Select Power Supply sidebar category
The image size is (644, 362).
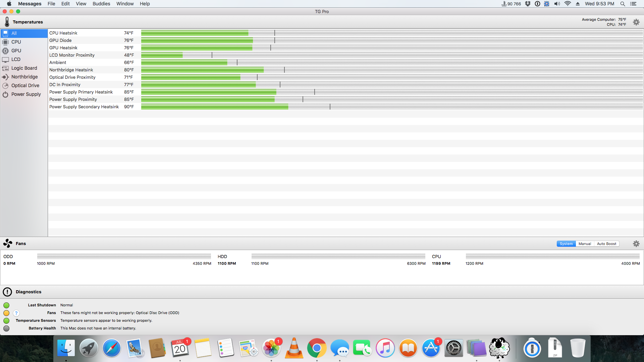pyautogui.click(x=26, y=94)
